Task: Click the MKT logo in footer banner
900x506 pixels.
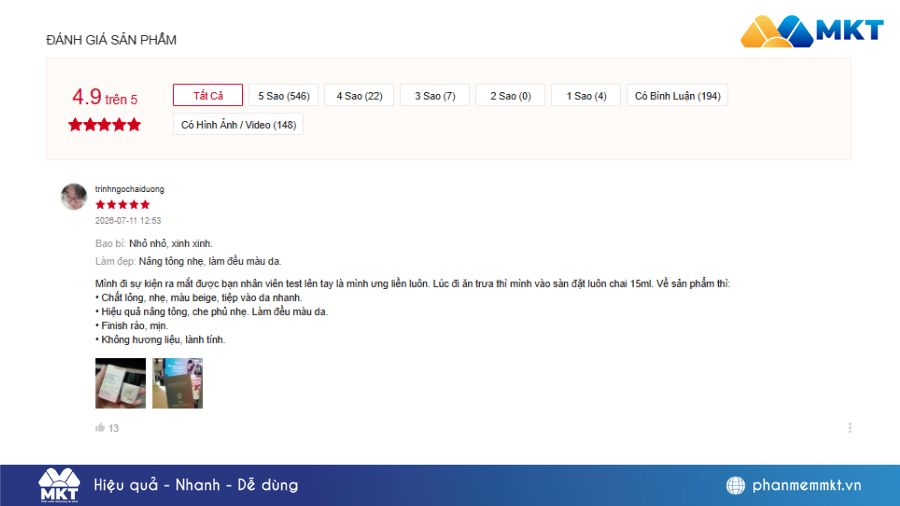Action: pos(59,485)
